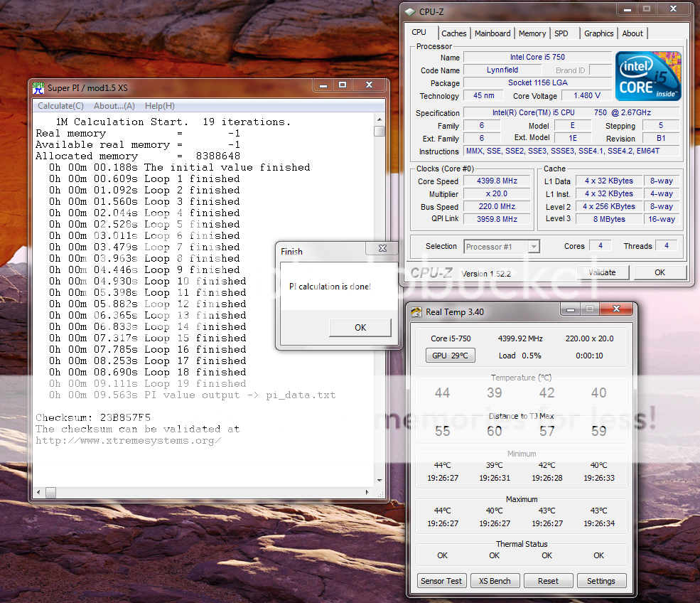Screen dimensions: 700x603
Task: Open Real Temp Settings
Action: click(x=601, y=581)
